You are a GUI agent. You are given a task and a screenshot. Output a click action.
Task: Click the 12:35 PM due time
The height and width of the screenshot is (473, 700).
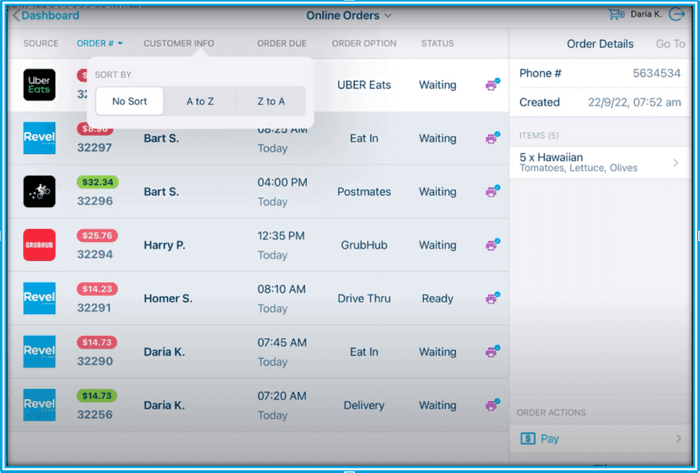pos(281,236)
